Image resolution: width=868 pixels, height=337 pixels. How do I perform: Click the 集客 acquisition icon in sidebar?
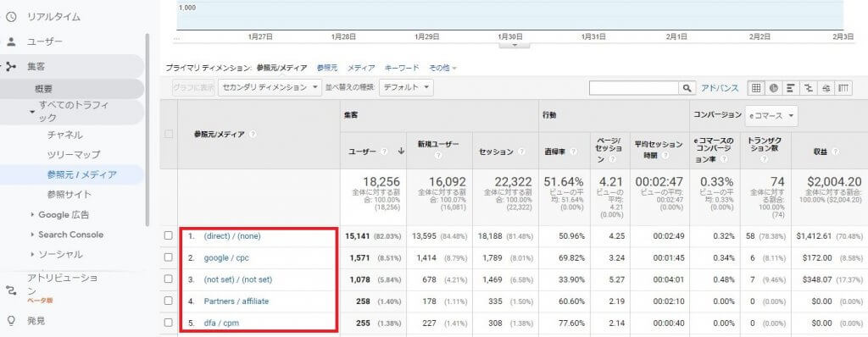tap(10, 67)
